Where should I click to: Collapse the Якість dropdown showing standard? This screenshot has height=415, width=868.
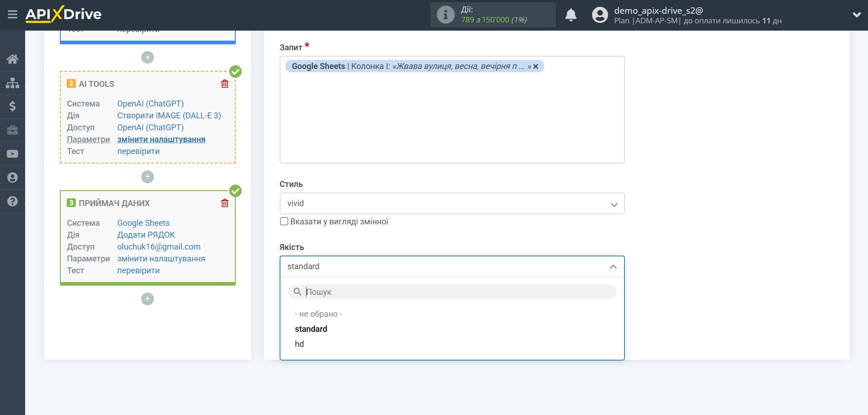[x=452, y=266]
